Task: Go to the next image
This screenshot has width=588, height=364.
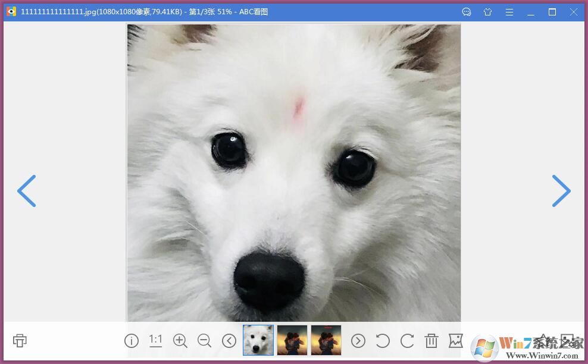Action: click(561, 191)
